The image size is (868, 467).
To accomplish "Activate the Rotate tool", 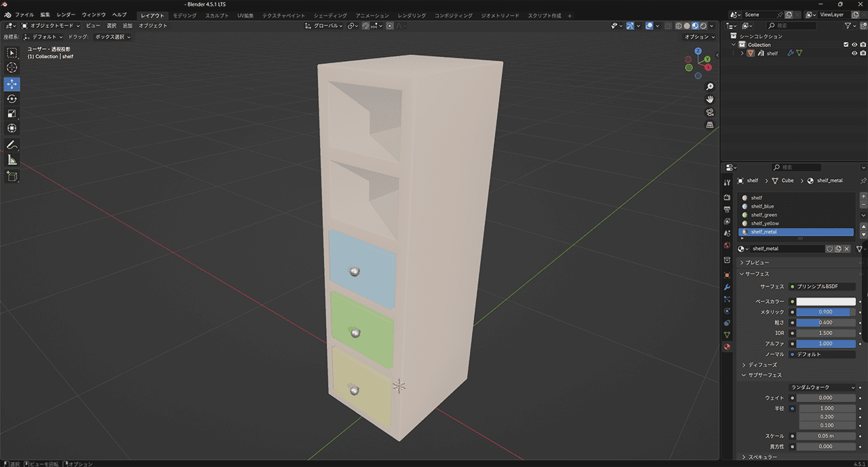I will coord(12,99).
